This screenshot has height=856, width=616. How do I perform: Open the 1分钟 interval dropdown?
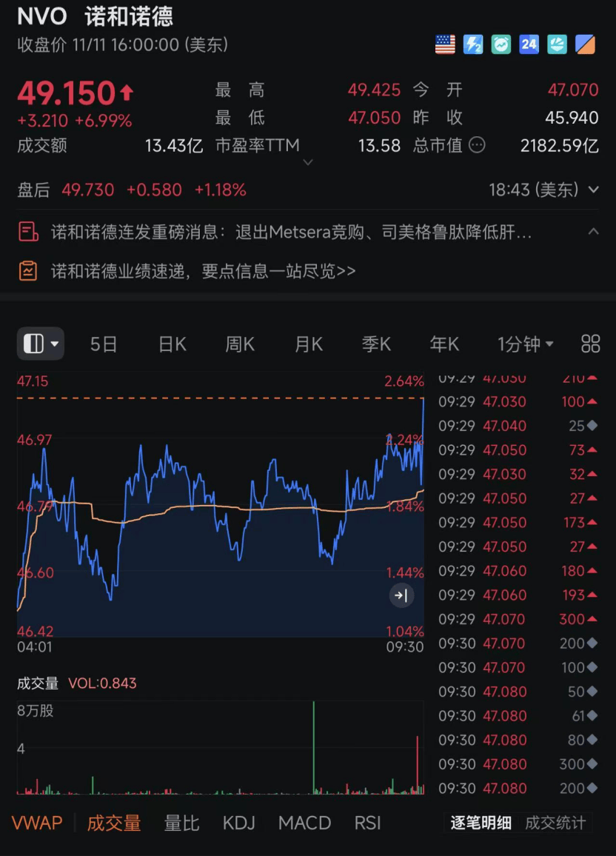tap(526, 344)
